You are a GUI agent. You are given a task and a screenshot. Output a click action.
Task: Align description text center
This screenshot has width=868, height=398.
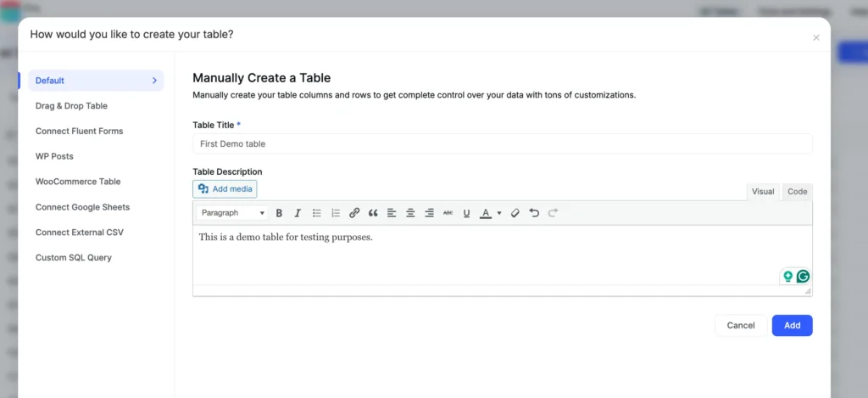pyautogui.click(x=411, y=213)
